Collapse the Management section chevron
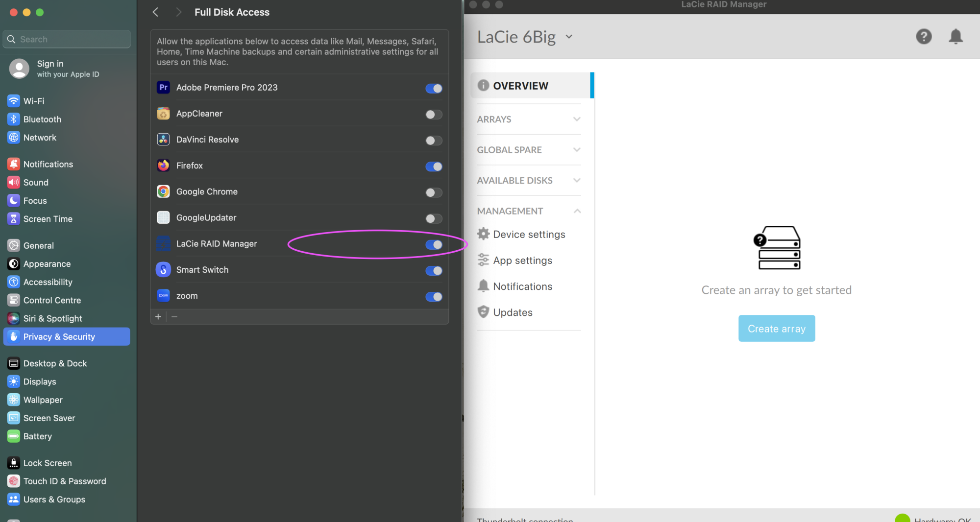 (x=577, y=211)
